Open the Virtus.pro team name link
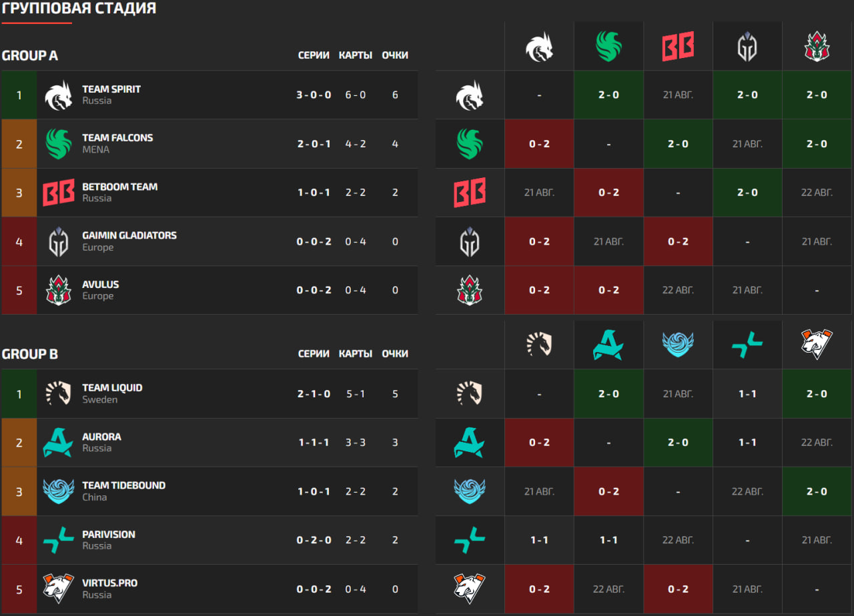The height and width of the screenshot is (616, 854). coord(109,583)
